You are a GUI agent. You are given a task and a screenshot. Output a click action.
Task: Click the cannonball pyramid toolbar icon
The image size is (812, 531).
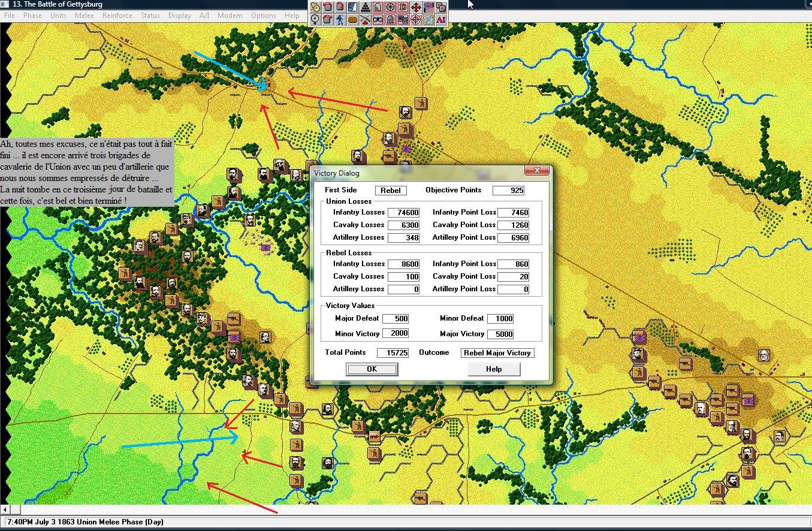click(365, 7)
